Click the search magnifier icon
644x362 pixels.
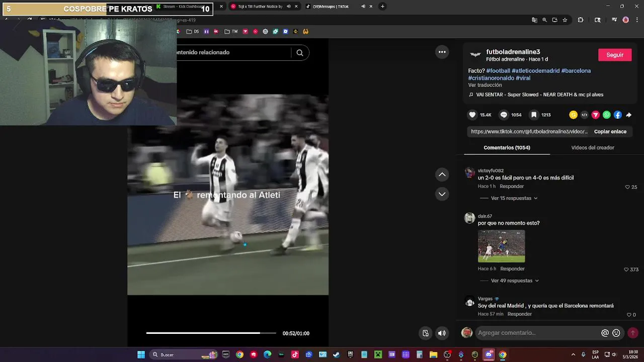[x=300, y=53]
